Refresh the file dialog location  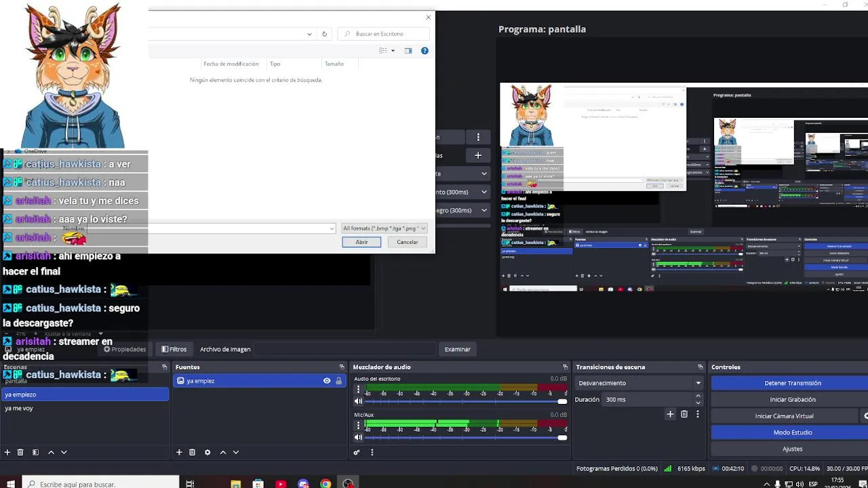point(324,34)
